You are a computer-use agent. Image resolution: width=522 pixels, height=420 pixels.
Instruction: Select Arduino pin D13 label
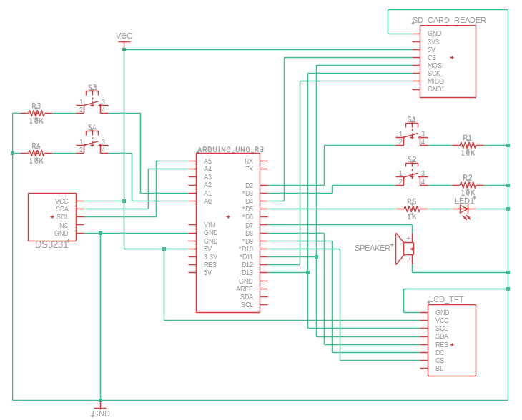247,273
